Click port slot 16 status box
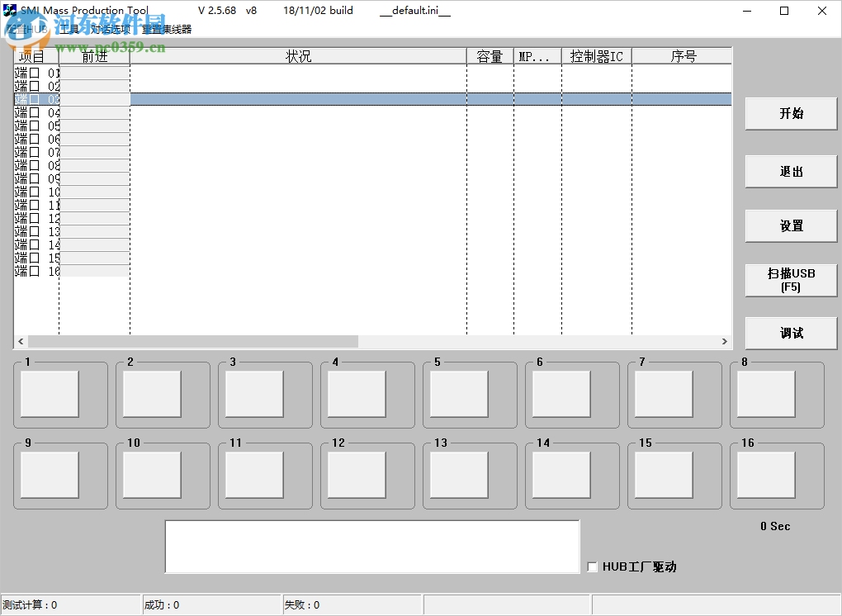The width and height of the screenshot is (842, 616). [x=766, y=475]
